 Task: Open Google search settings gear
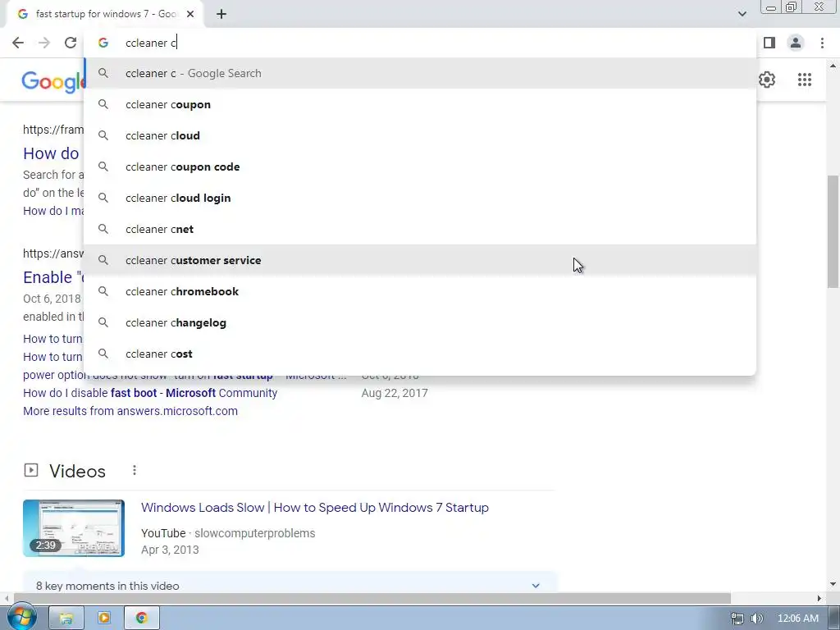point(767,80)
